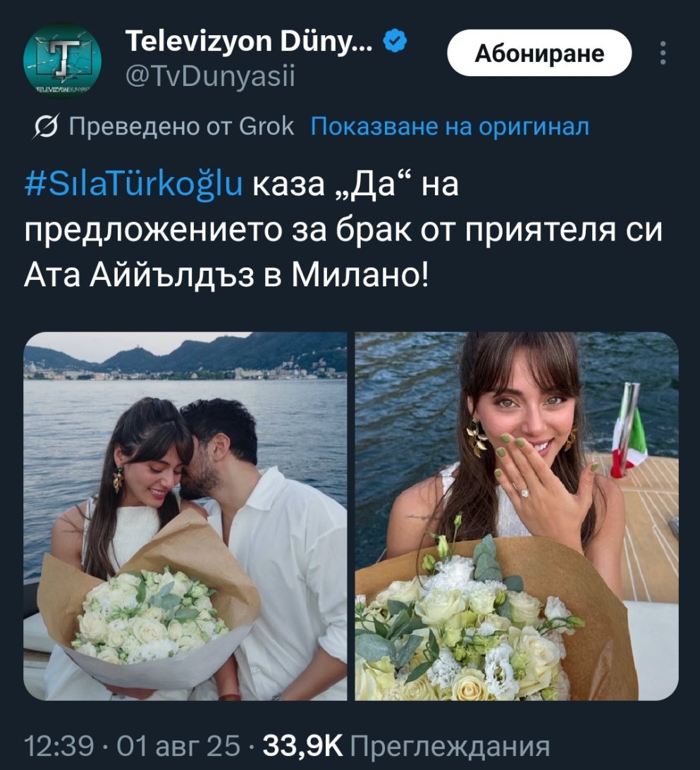Open the @TvDunyasii handle

[x=210, y=77]
